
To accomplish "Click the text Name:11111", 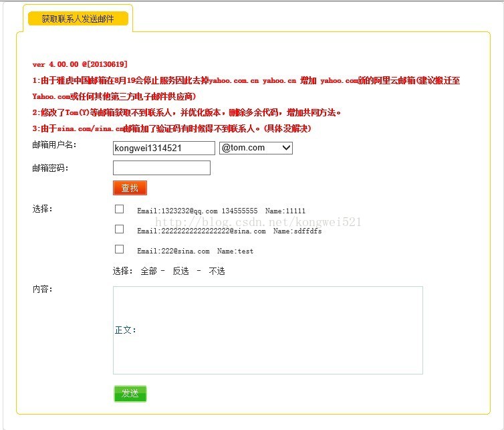I will pos(285,211).
